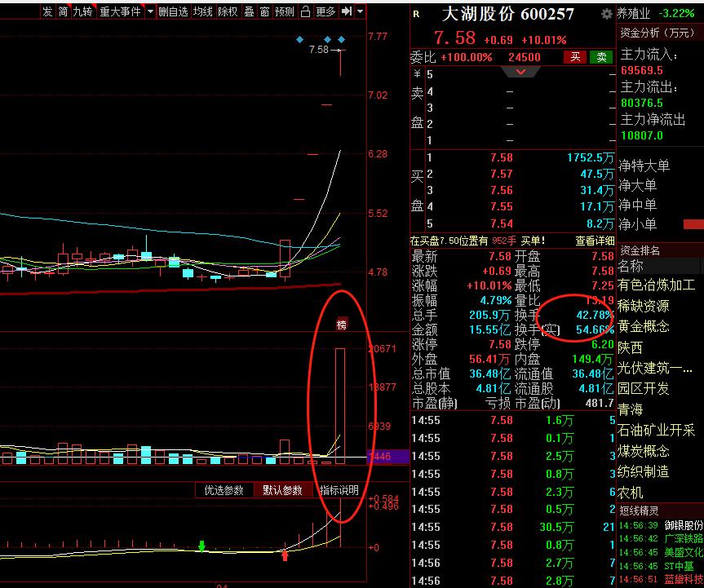Click the leftmost blue diamond event marker

[x=300, y=39]
